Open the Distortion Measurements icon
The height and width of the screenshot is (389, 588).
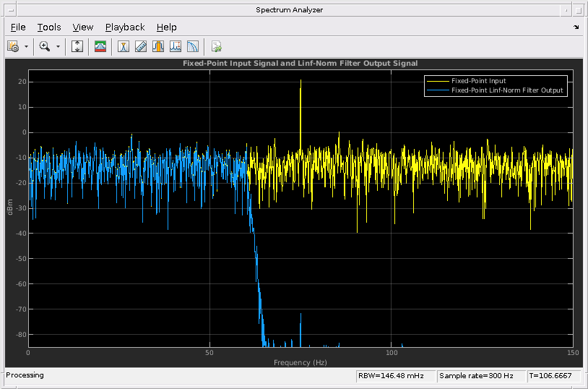click(176, 46)
